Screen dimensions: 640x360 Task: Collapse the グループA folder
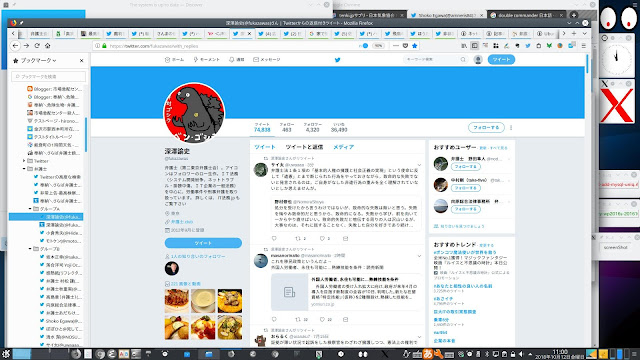pos(30,209)
